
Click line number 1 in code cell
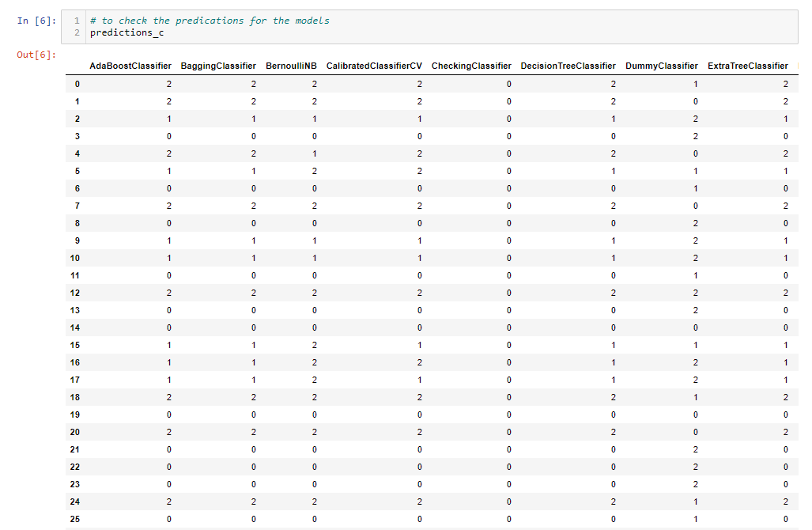coord(77,21)
